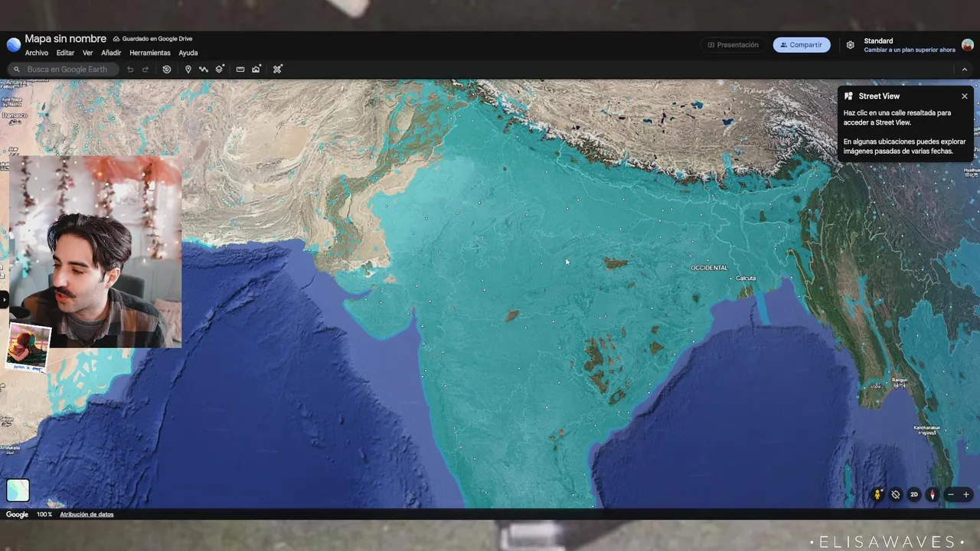
Task: Open the map style layers thumbnail
Action: pyautogui.click(x=18, y=490)
